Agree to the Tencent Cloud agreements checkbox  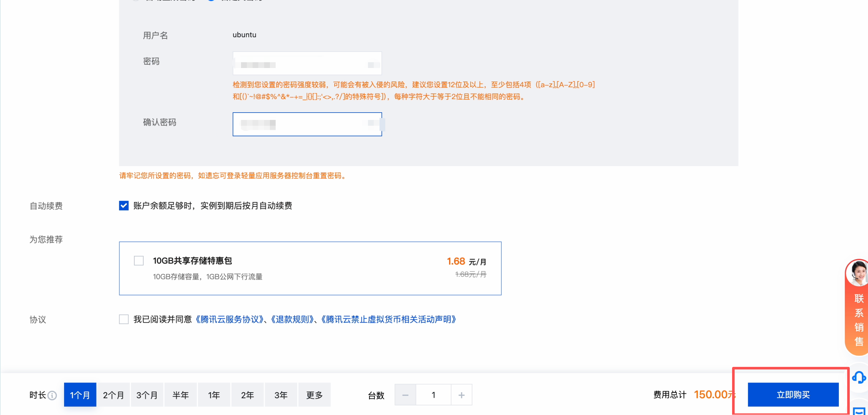(124, 319)
